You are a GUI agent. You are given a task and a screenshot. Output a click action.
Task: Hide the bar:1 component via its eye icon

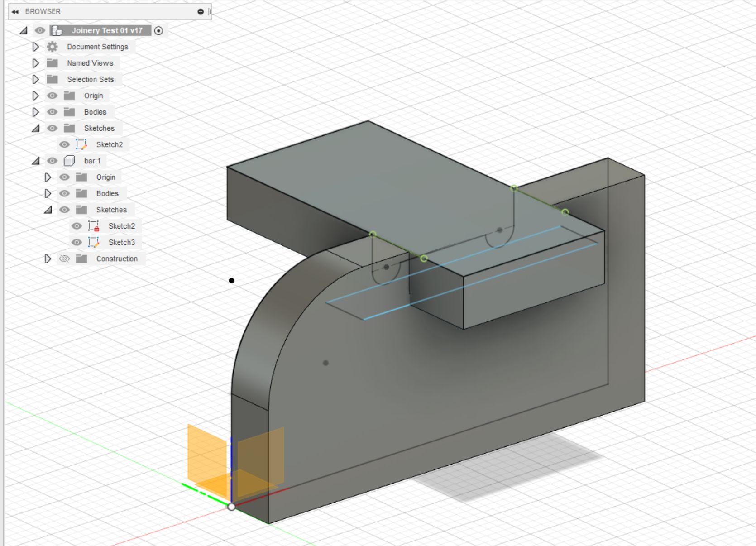point(53,161)
